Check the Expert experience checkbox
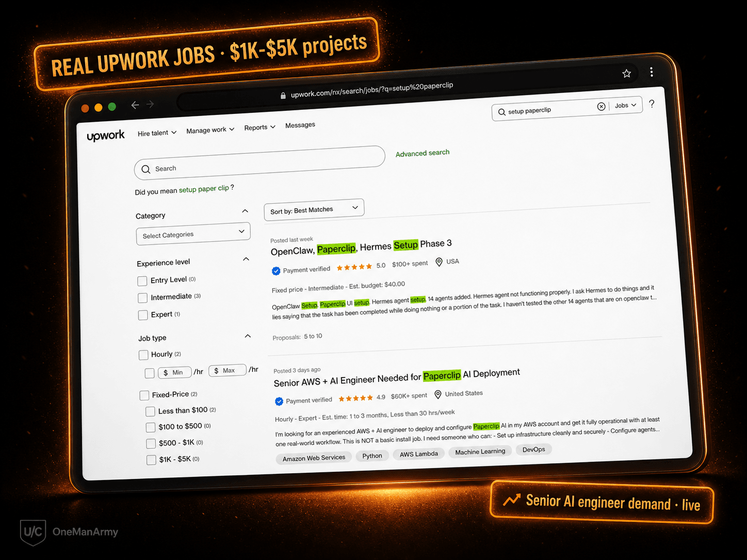 click(143, 315)
